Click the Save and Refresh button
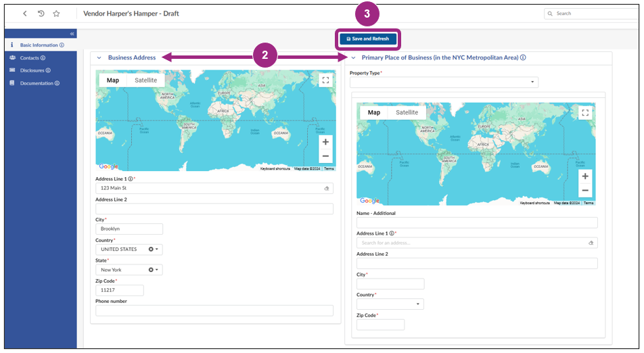This screenshot has height=353, width=644. [367, 39]
